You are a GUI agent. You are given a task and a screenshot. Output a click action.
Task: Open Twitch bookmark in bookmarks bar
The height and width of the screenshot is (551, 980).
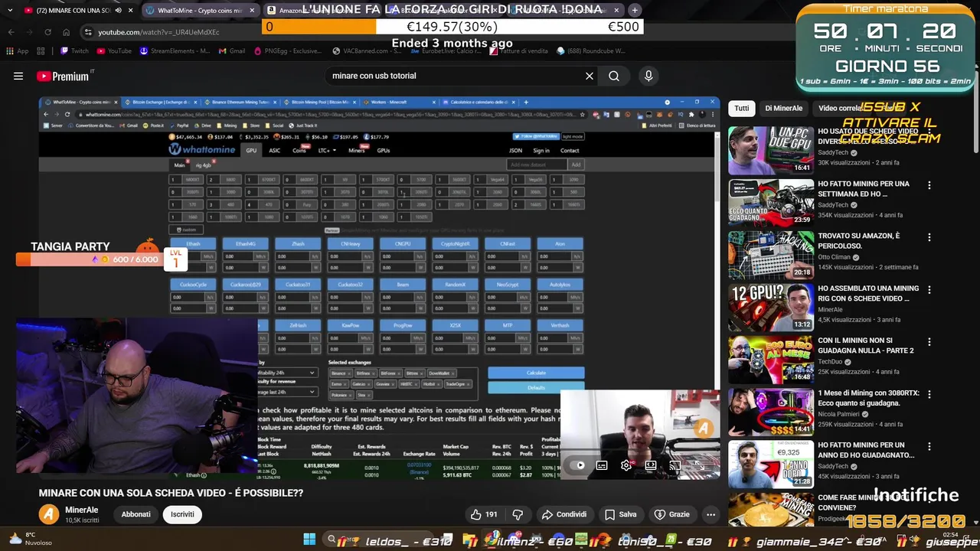75,51
